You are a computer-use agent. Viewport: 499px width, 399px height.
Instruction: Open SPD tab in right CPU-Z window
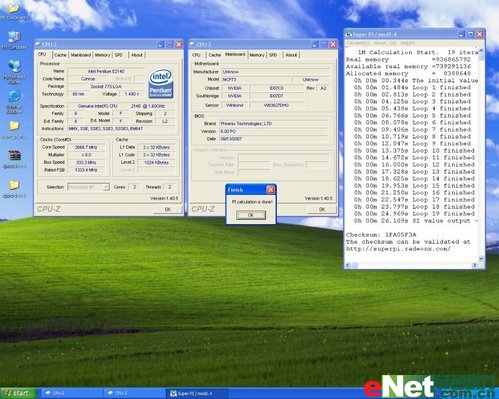click(x=273, y=55)
